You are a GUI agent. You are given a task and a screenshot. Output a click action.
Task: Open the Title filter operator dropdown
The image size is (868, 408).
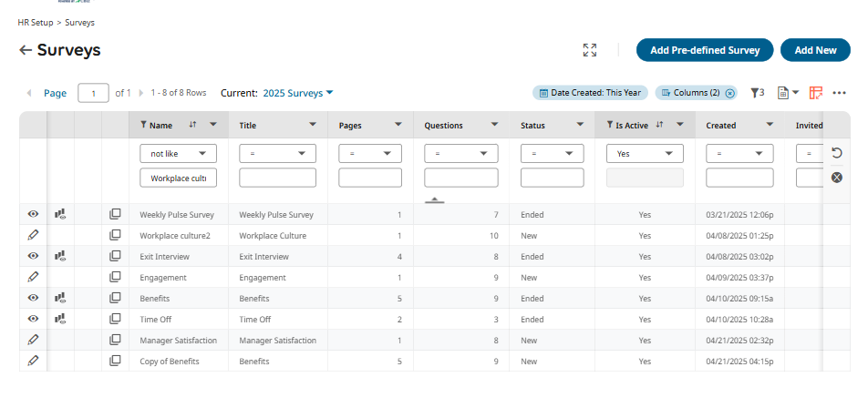277,153
